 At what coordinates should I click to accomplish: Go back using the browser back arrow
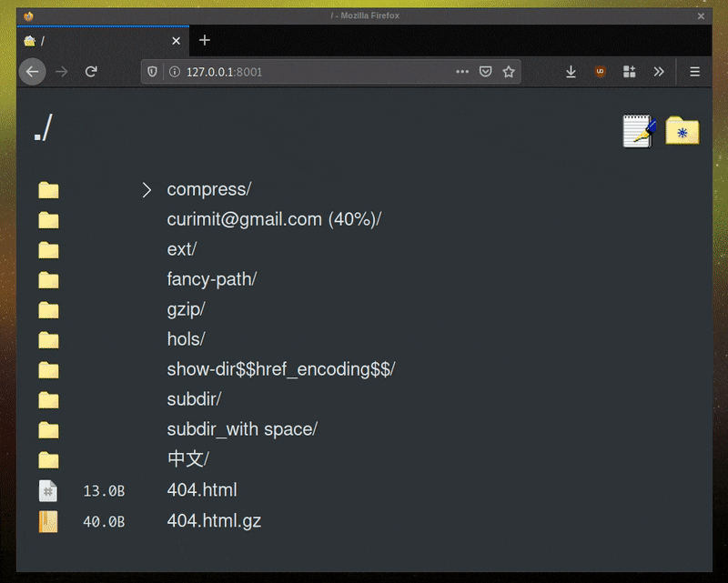click(32, 72)
